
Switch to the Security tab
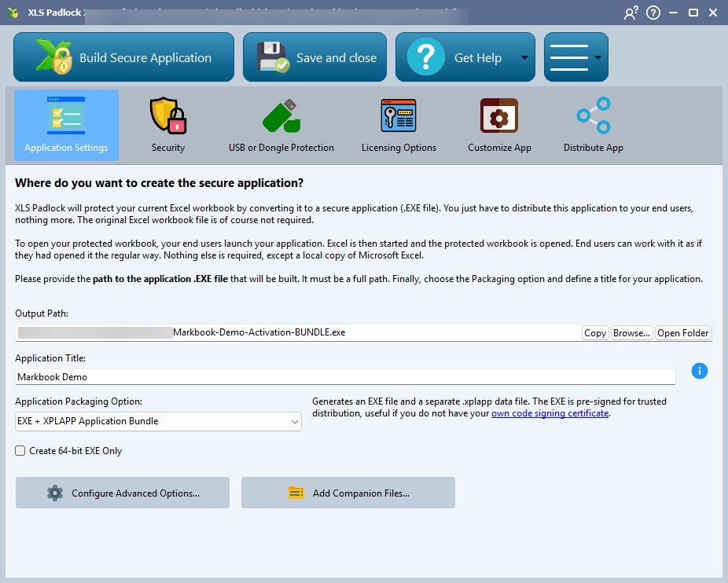[x=168, y=126]
